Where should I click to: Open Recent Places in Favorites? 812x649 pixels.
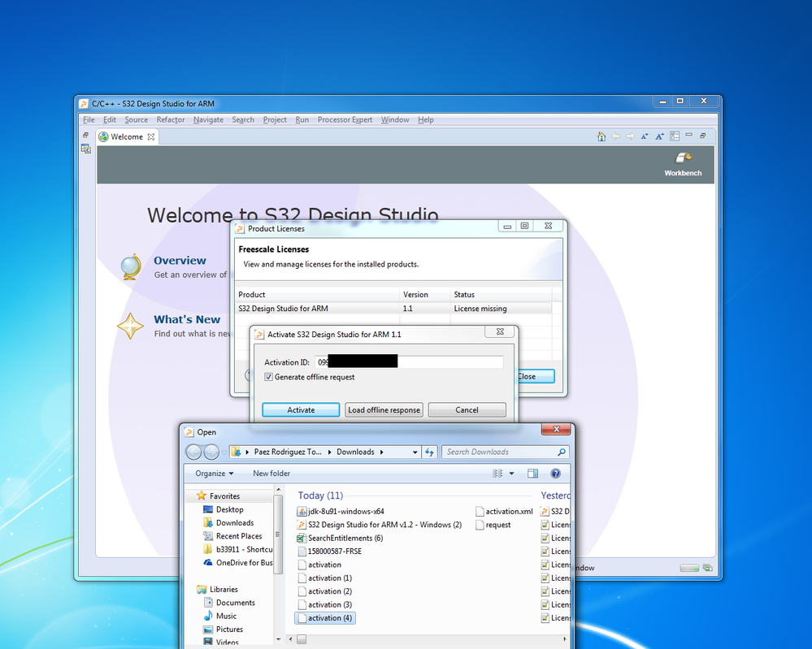[x=233, y=536]
